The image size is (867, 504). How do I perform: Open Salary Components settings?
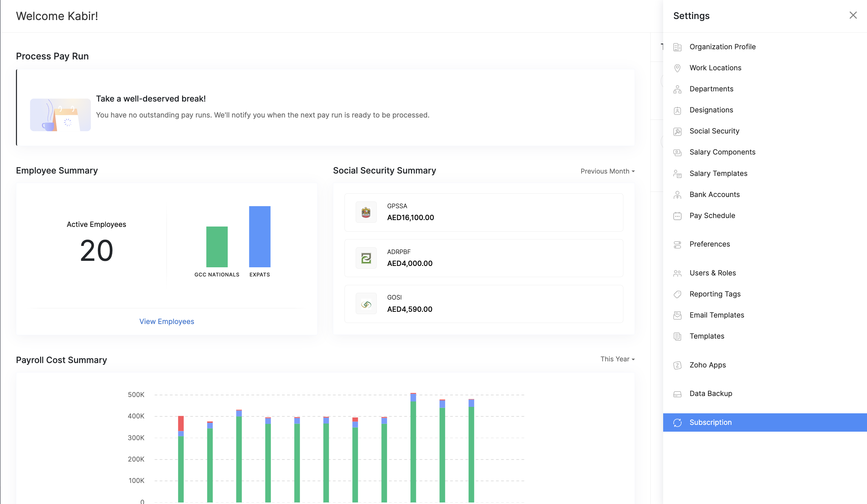point(722,152)
